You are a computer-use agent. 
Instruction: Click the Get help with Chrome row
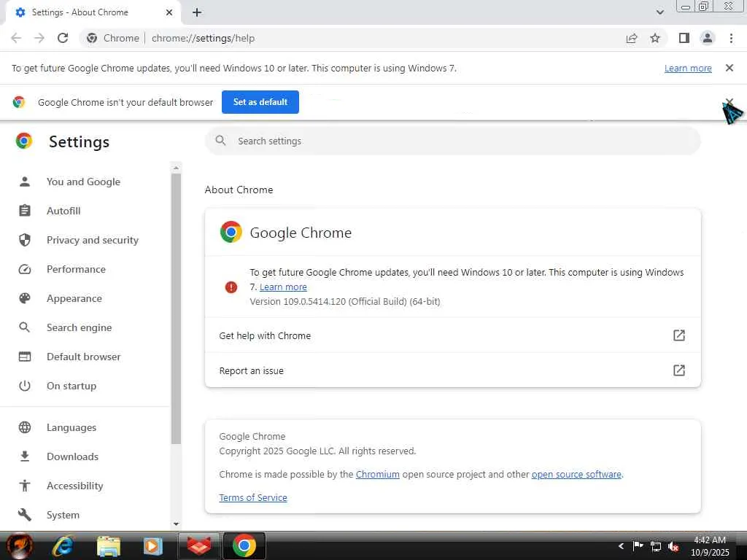click(x=452, y=335)
